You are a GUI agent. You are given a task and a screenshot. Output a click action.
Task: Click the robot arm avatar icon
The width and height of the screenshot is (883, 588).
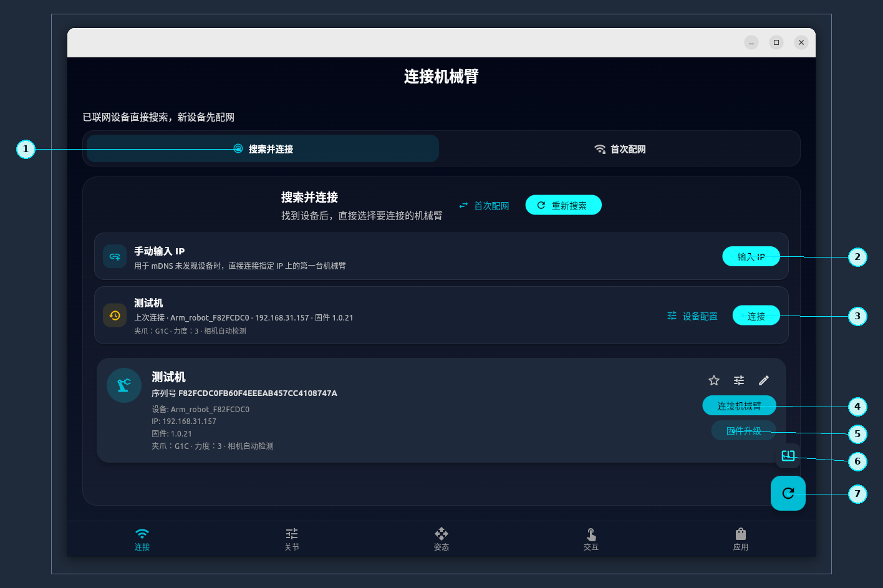pyautogui.click(x=124, y=385)
